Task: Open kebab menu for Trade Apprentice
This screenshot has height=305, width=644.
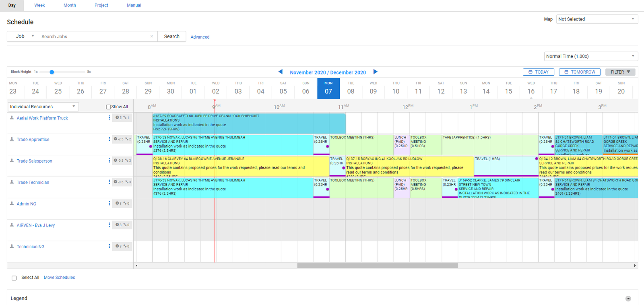Action: click(109, 139)
